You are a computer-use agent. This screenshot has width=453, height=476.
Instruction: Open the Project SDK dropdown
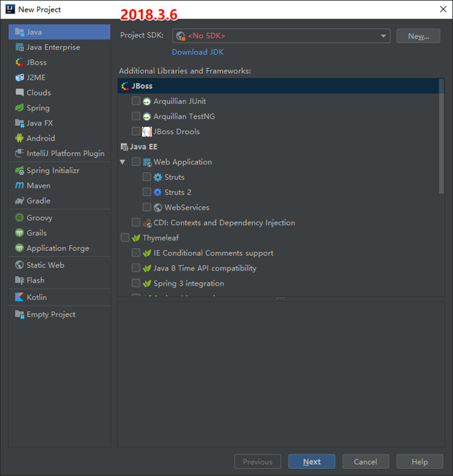tap(281, 36)
